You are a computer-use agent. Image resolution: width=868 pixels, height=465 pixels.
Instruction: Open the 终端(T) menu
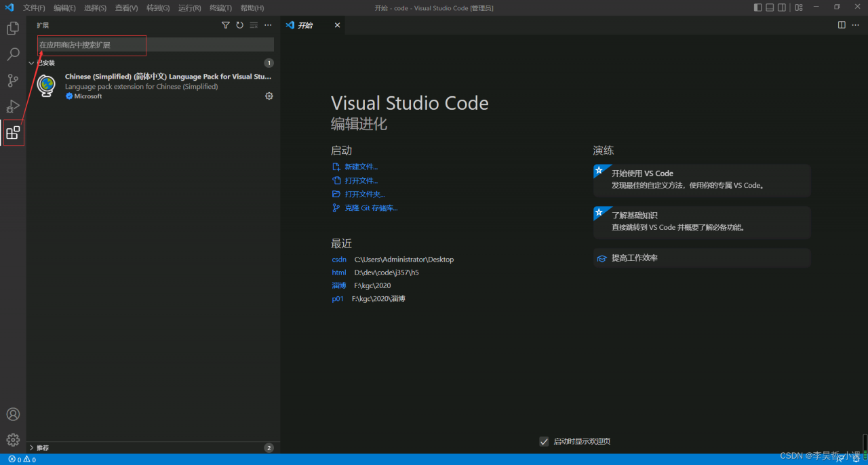(220, 7)
